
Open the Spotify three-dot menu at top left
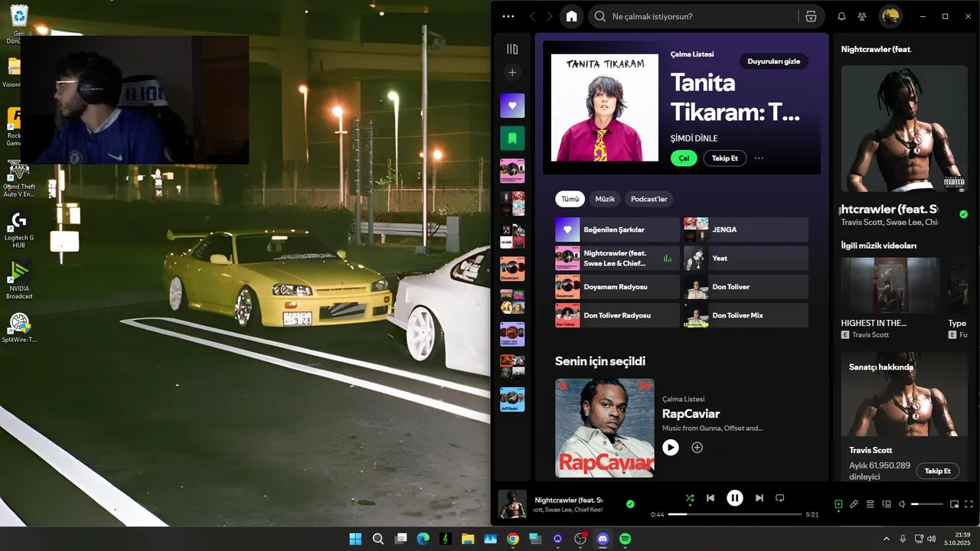[x=508, y=16]
